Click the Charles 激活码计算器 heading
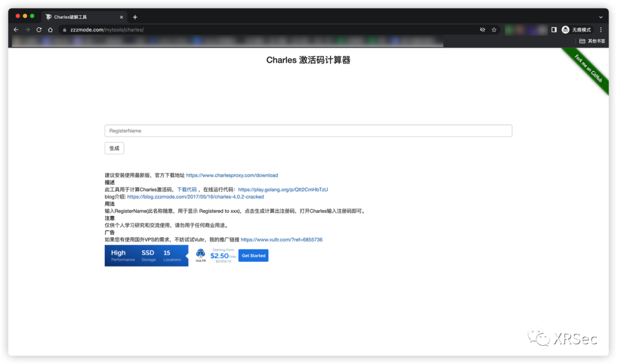Viewport: 617px width, 364px height. tap(308, 60)
